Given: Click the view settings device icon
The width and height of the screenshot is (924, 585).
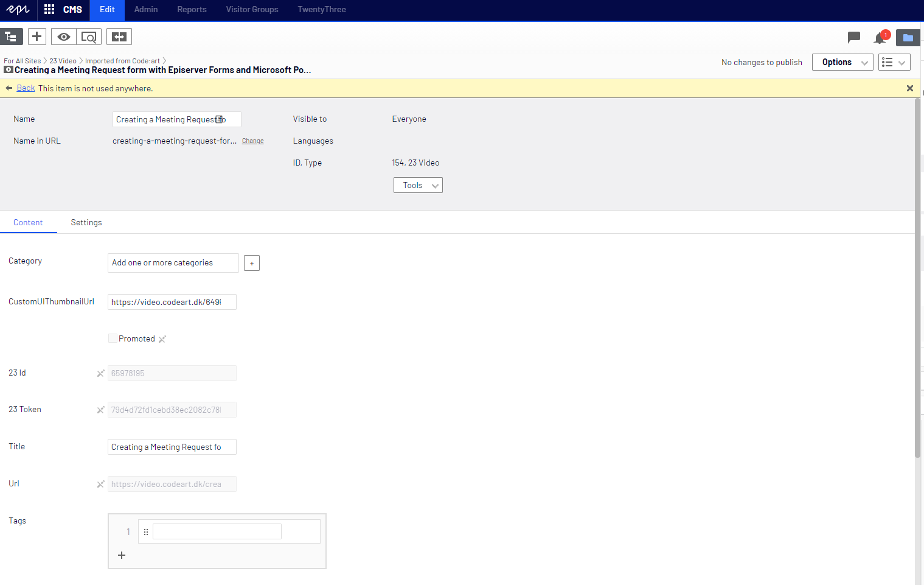Looking at the screenshot, I should (89, 37).
